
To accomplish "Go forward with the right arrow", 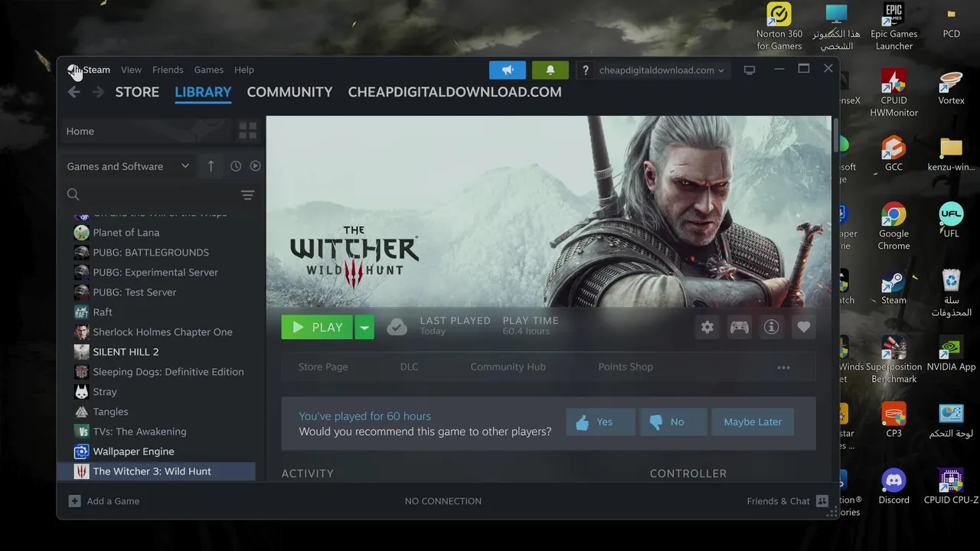I will [98, 92].
